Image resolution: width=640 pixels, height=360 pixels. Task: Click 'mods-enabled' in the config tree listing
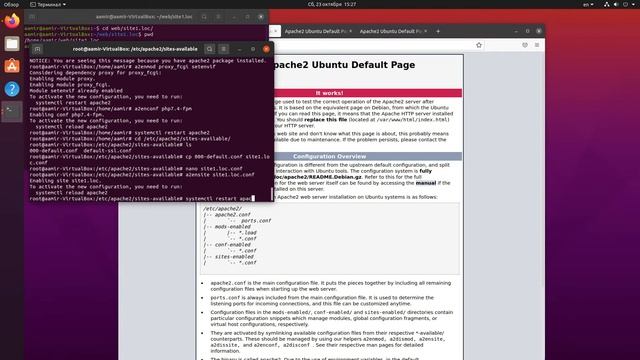coord(233,227)
